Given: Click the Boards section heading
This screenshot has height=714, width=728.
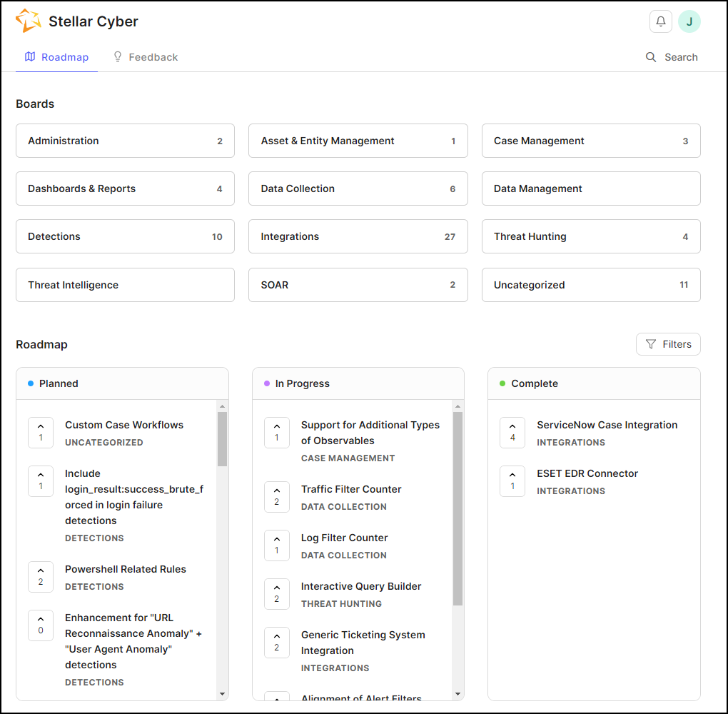Looking at the screenshot, I should coord(35,104).
